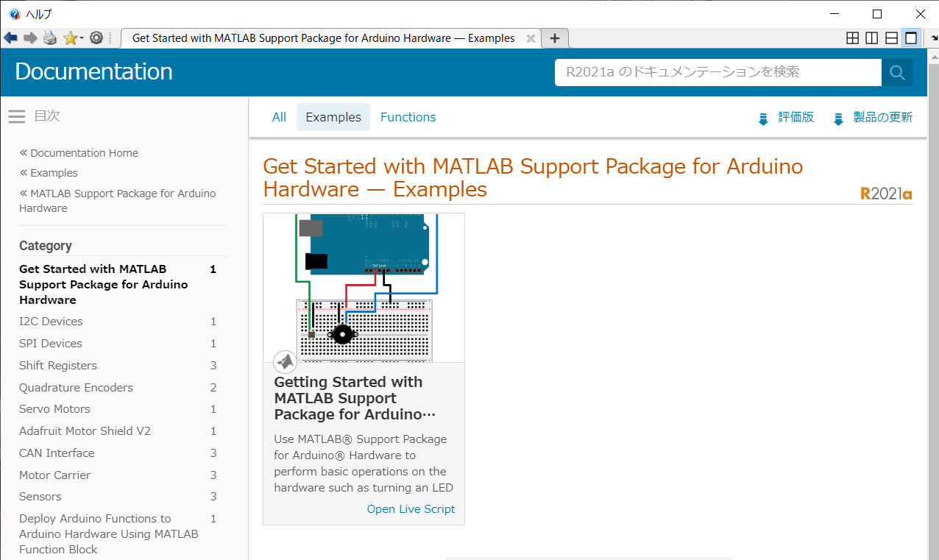Screen dimensions: 939x560
Task: Collapse the 目次 contents sidebar
Action: point(17,116)
